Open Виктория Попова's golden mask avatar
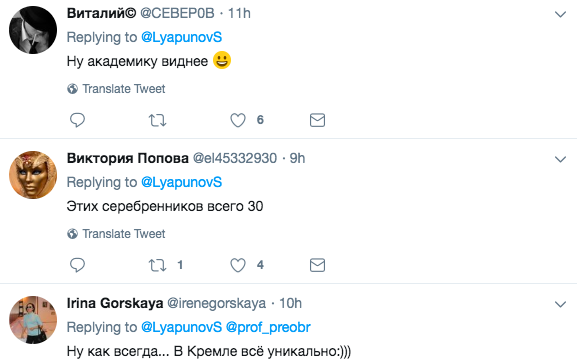The image size is (577, 364). coord(33,175)
